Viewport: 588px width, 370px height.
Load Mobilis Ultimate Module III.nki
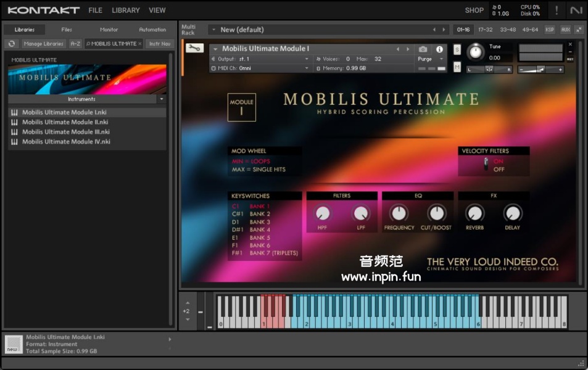66,132
